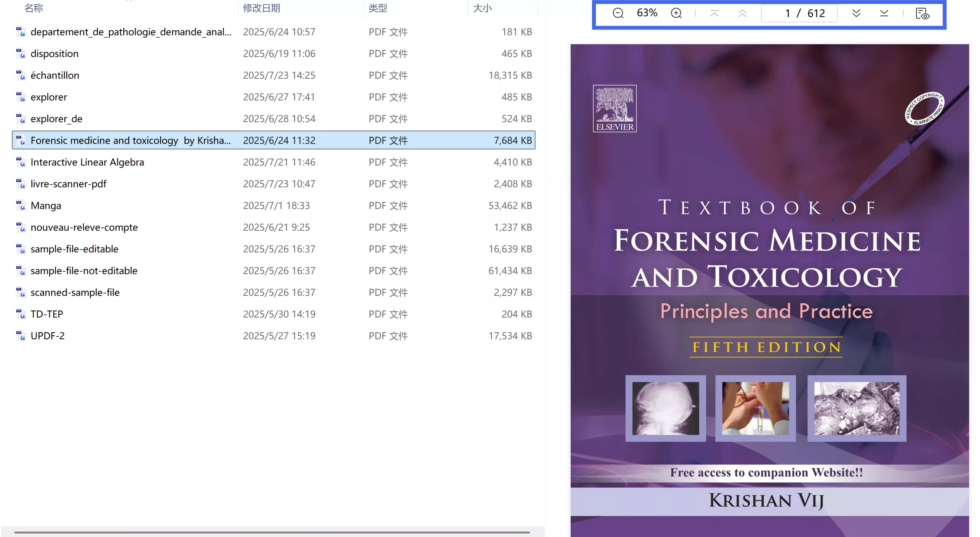Sort files by 名称 column header
Viewport: 980px width, 537px height.
point(34,8)
